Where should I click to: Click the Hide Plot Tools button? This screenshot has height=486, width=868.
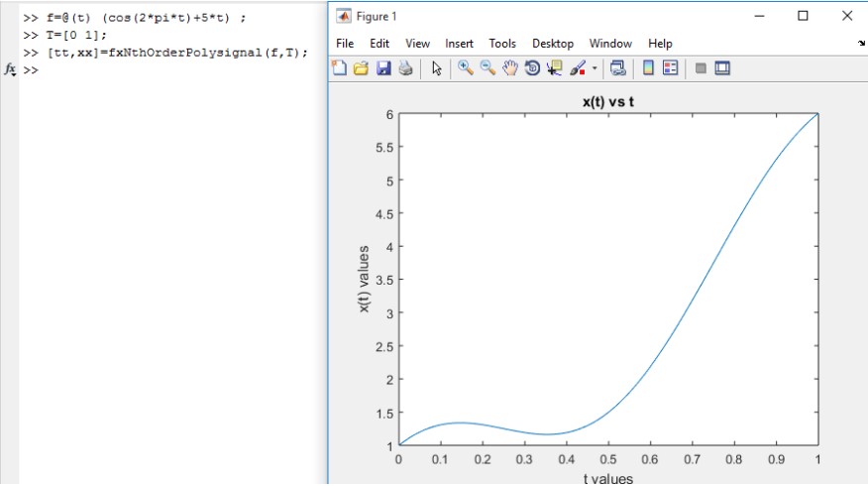[701, 68]
